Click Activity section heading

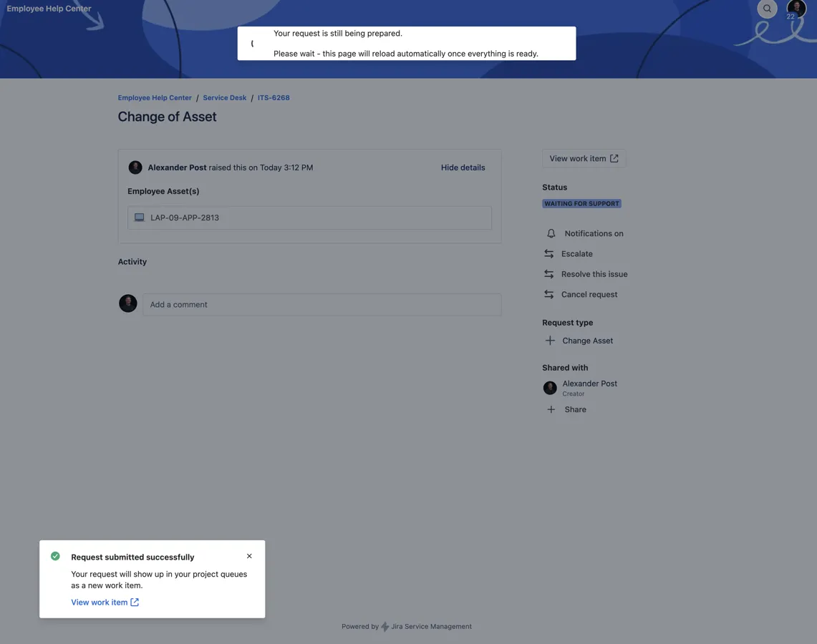[x=132, y=262]
